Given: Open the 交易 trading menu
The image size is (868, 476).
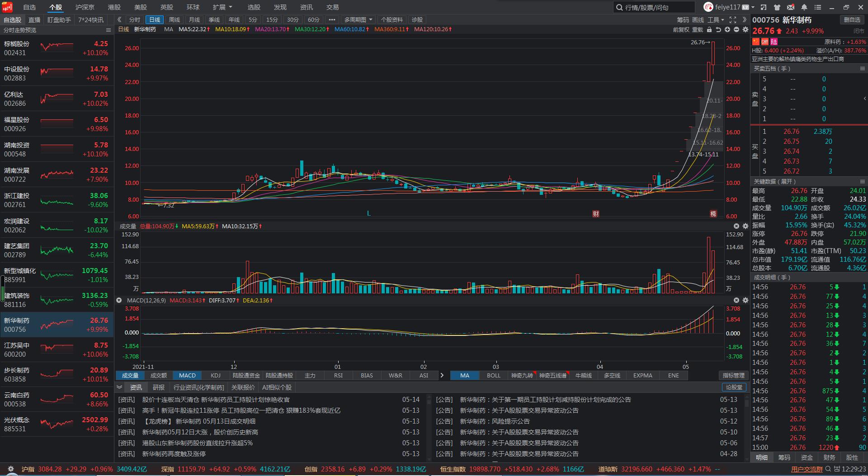Looking at the screenshot, I should click(333, 7).
